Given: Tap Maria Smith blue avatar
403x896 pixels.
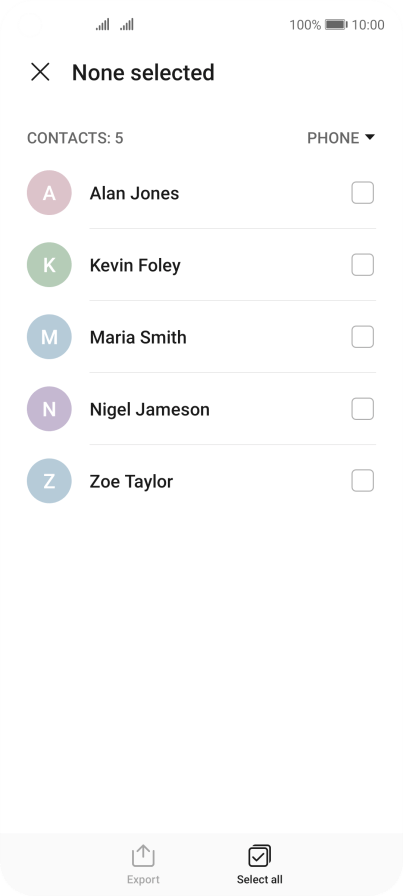Looking at the screenshot, I should [49, 337].
